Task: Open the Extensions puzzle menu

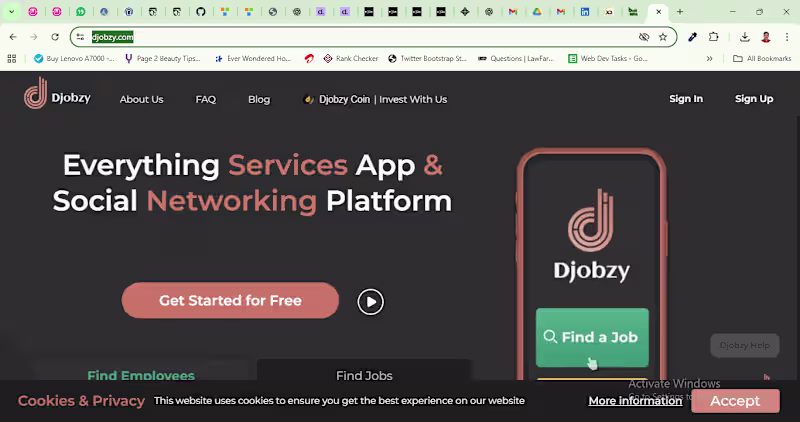Action: [x=713, y=37]
